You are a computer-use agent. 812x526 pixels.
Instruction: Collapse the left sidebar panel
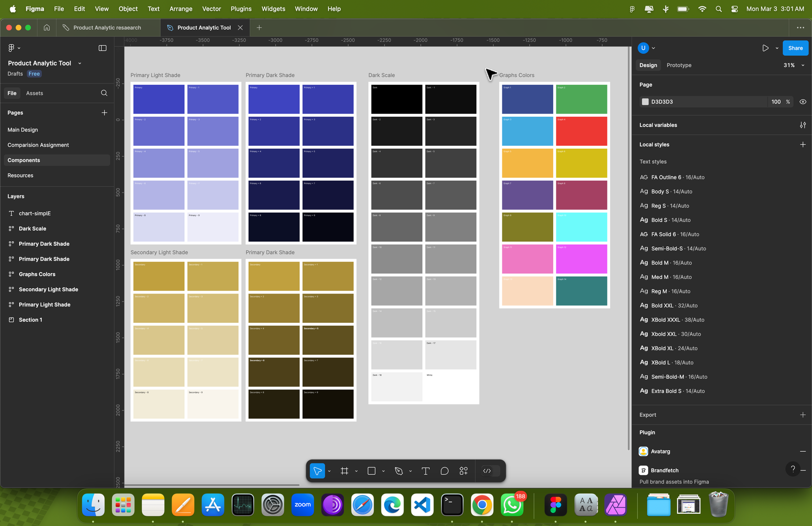[x=103, y=48]
